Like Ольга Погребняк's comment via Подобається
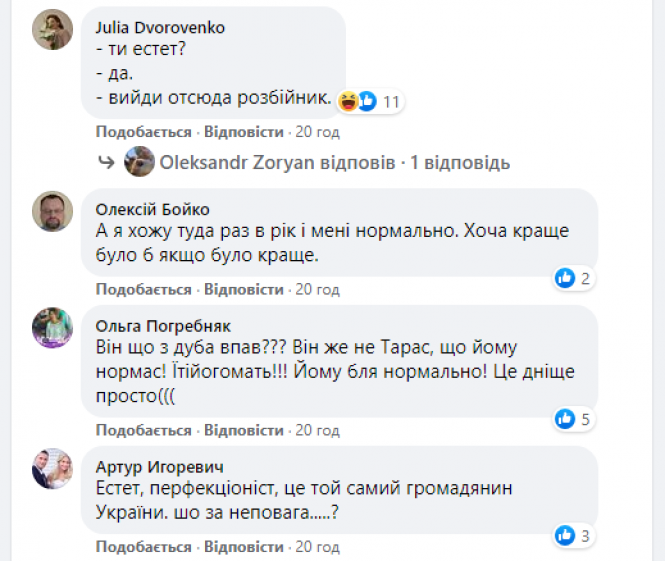The width and height of the screenshot is (665, 561). [143, 430]
